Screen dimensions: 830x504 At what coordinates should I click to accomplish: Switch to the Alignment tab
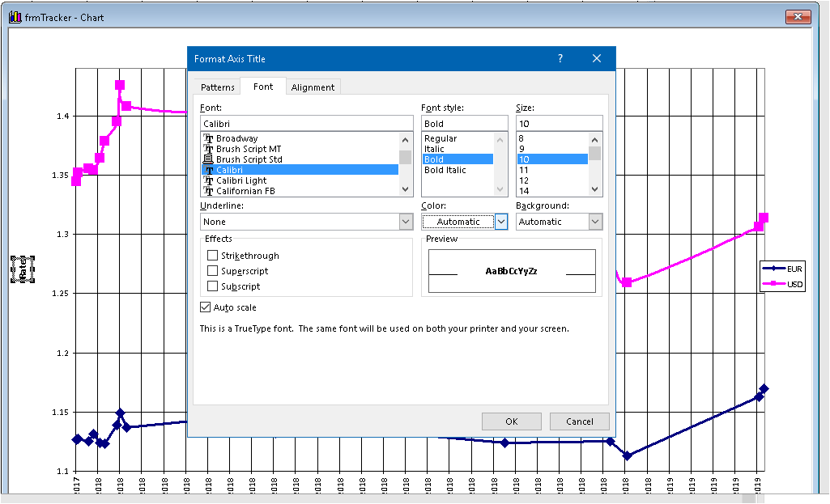point(313,87)
